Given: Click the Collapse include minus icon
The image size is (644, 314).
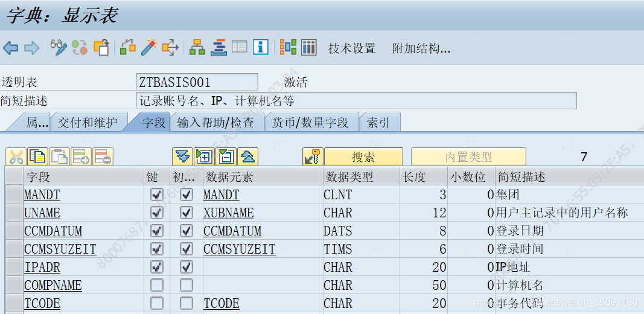Looking at the screenshot, I should (226, 156).
